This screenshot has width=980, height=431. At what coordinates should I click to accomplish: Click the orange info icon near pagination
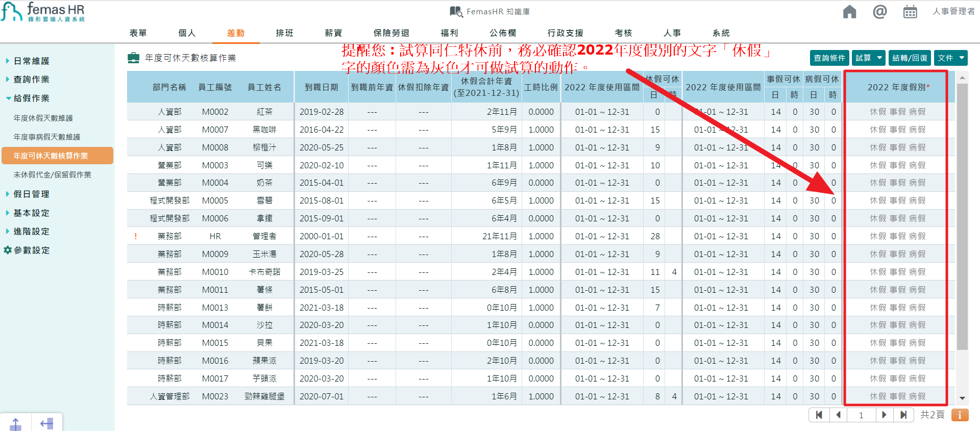pyautogui.click(x=960, y=415)
